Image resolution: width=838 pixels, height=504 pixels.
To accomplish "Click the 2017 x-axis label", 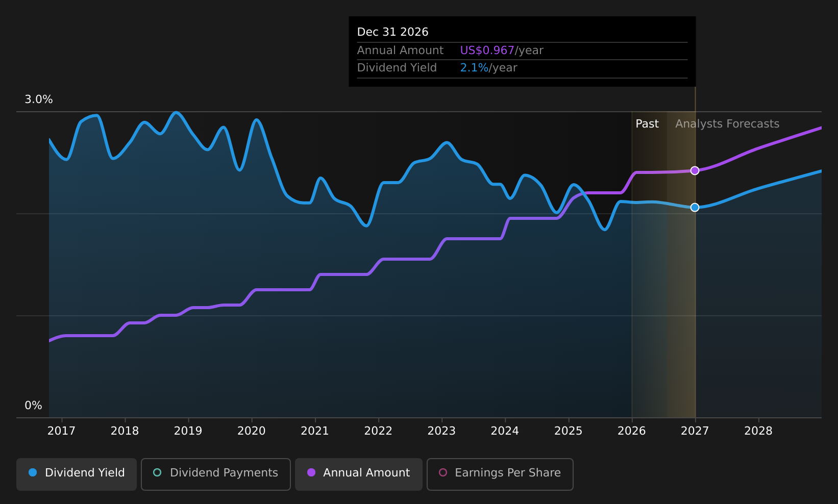I will [61, 431].
